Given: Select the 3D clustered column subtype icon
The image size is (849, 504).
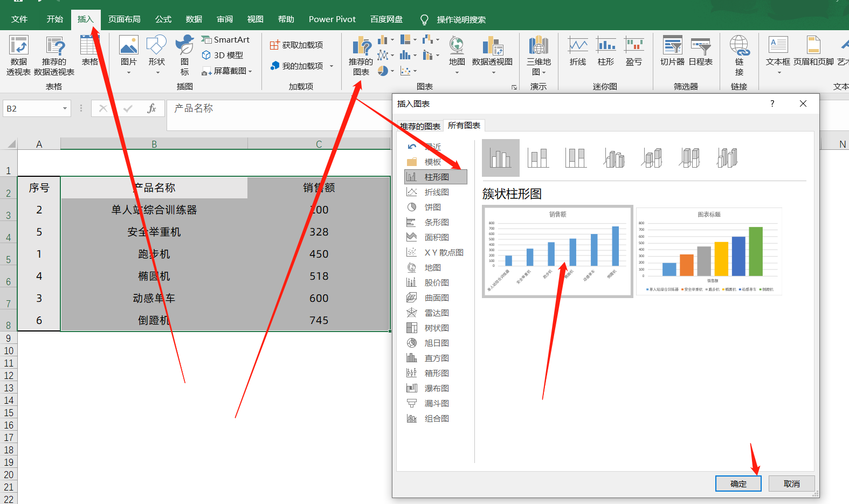Looking at the screenshot, I should point(614,158).
